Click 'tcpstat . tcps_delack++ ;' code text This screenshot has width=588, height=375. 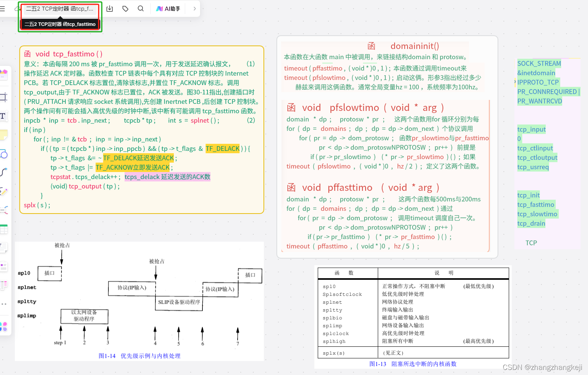[x=86, y=177]
